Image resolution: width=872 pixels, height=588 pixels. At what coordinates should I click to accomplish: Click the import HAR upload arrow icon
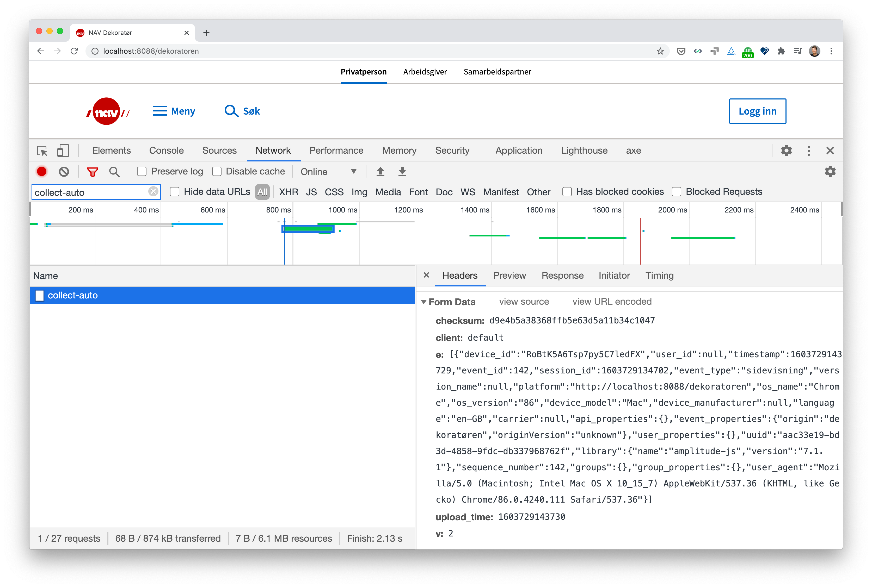click(x=380, y=171)
